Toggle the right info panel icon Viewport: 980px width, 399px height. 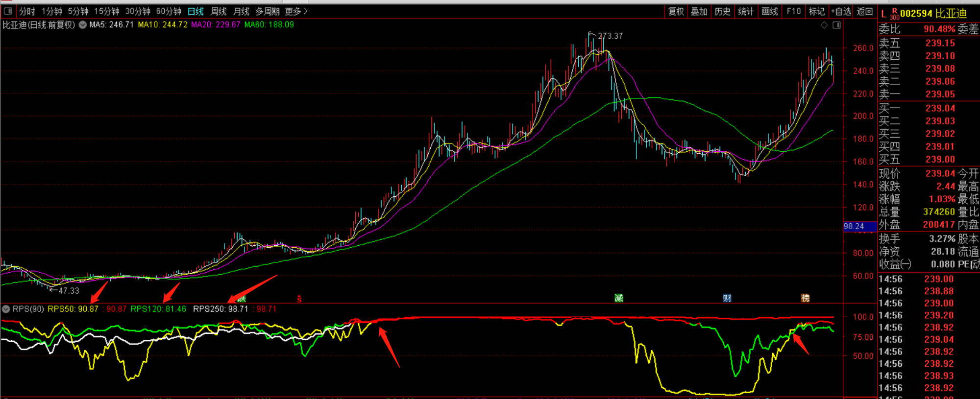point(836,25)
